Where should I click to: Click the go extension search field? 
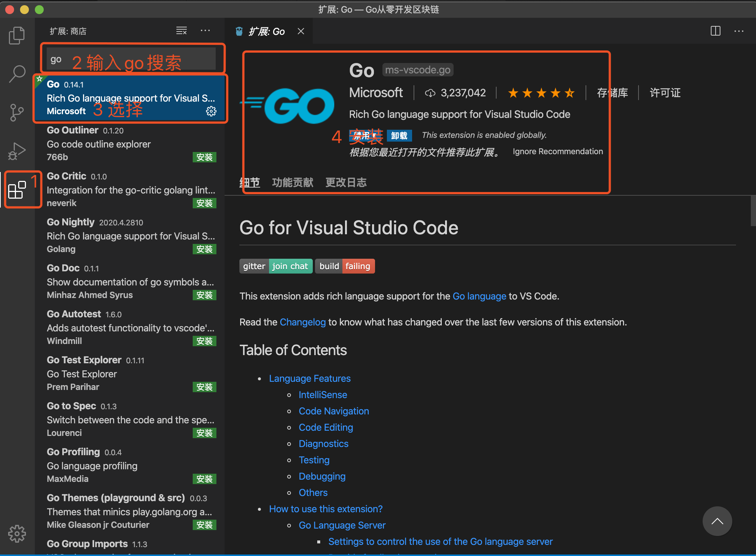[x=131, y=59]
